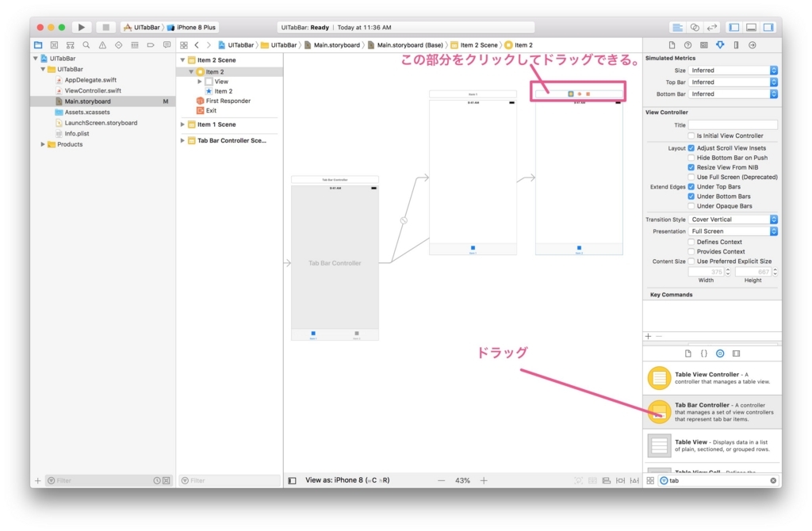Choose iPhone 8 Plus run destination

coord(192,28)
